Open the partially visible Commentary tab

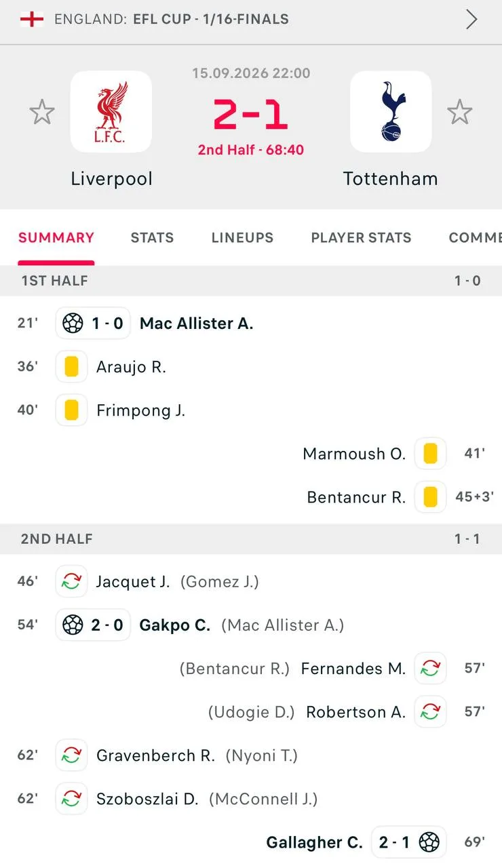coord(475,238)
